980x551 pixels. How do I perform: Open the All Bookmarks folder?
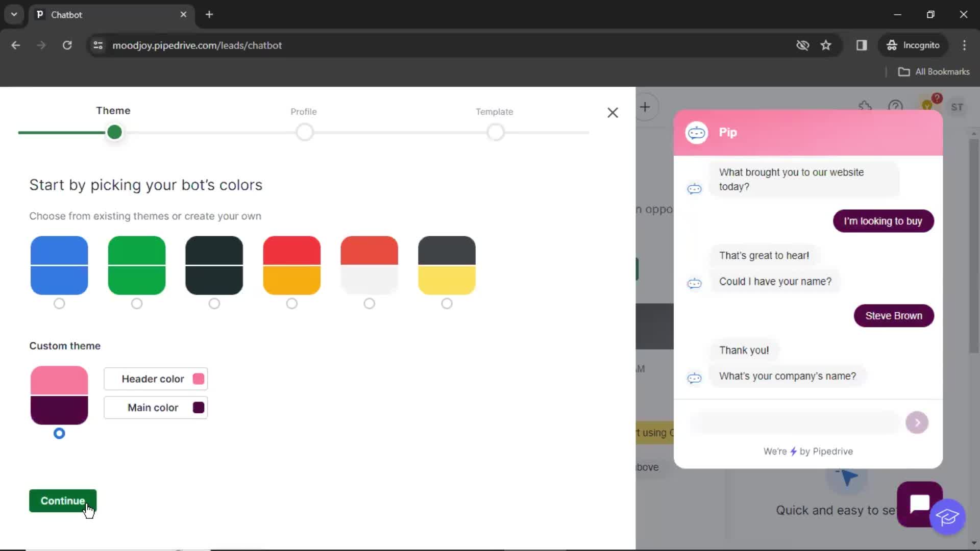934,72
